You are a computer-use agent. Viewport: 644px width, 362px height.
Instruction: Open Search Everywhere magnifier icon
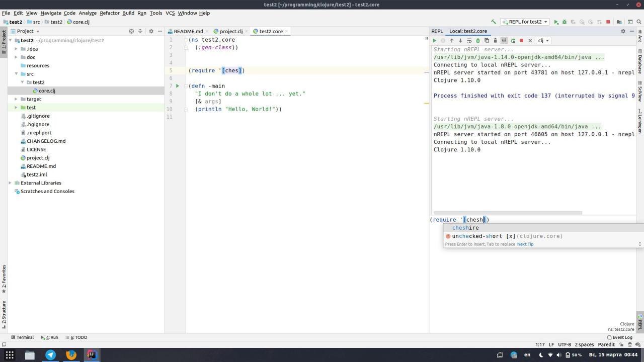click(639, 22)
